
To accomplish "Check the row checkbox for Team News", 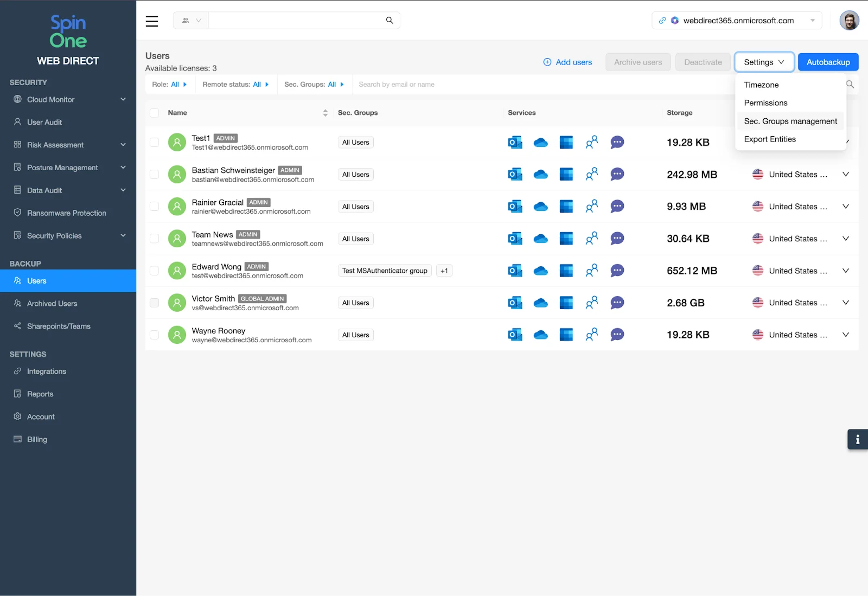I will 154,238.
